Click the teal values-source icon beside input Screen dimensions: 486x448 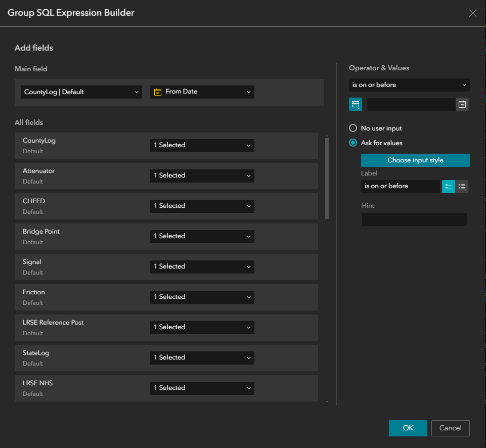point(356,104)
